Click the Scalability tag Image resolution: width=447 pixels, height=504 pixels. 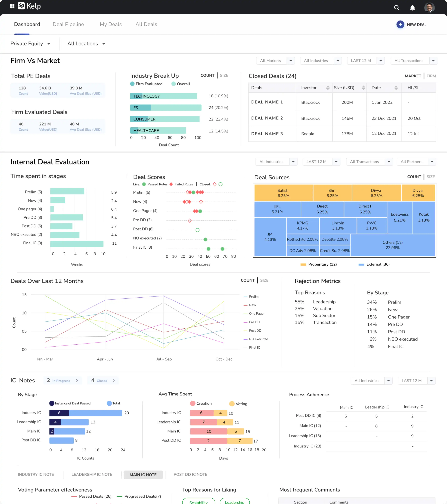pos(198,501)
